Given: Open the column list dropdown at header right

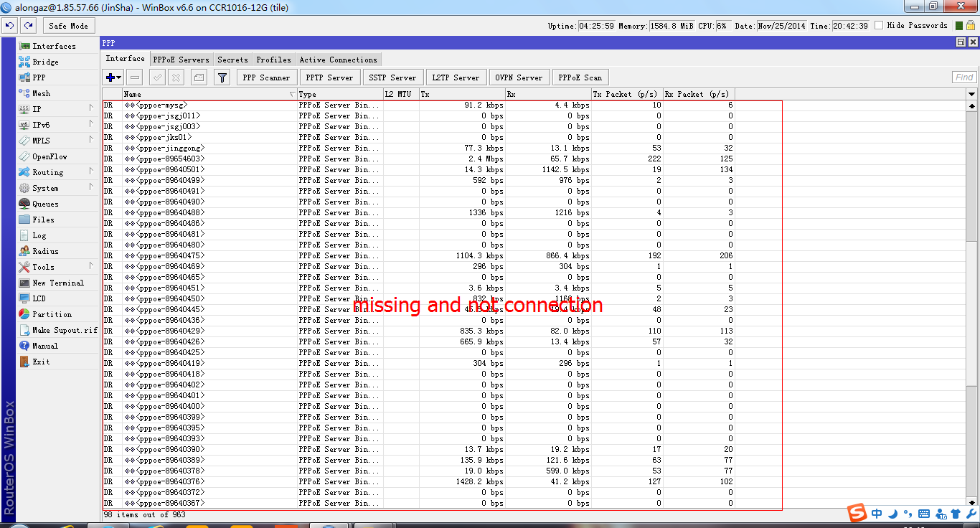Looking at the screenshot, I should (x=972, y=93).
